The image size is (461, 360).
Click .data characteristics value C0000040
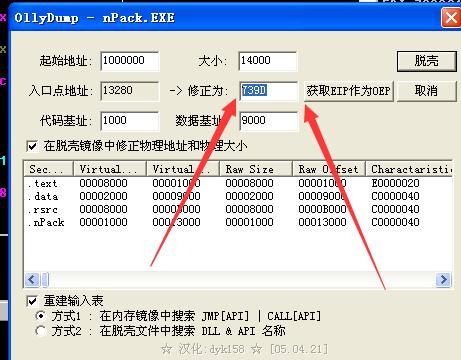pos(395,196)
